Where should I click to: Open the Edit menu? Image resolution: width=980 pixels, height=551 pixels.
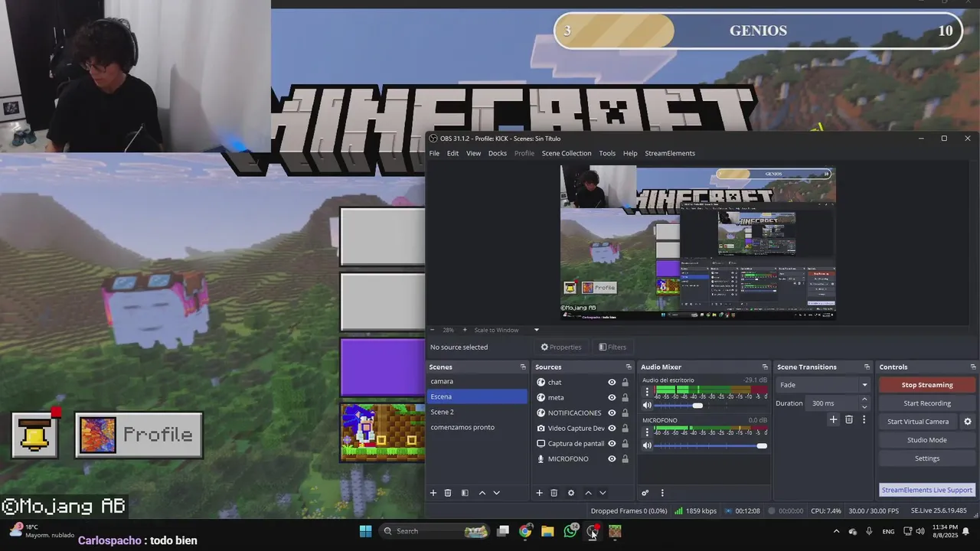(453, 153)
